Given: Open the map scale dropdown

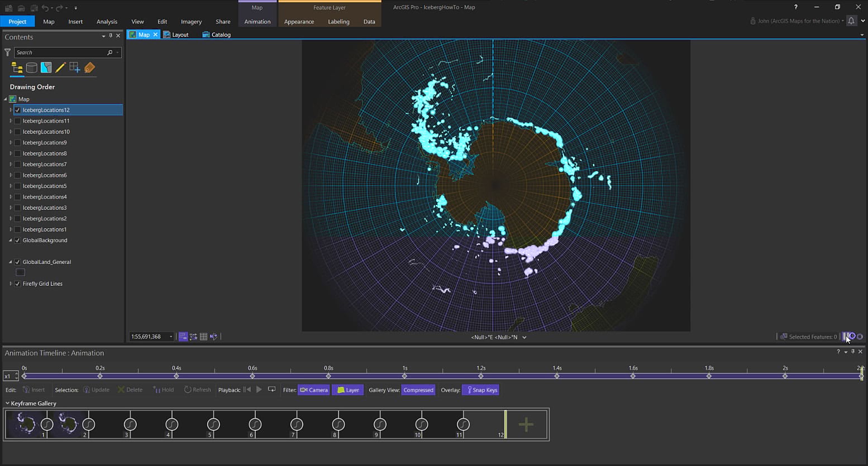Looking at the screenshot, I should pos(171,337).
